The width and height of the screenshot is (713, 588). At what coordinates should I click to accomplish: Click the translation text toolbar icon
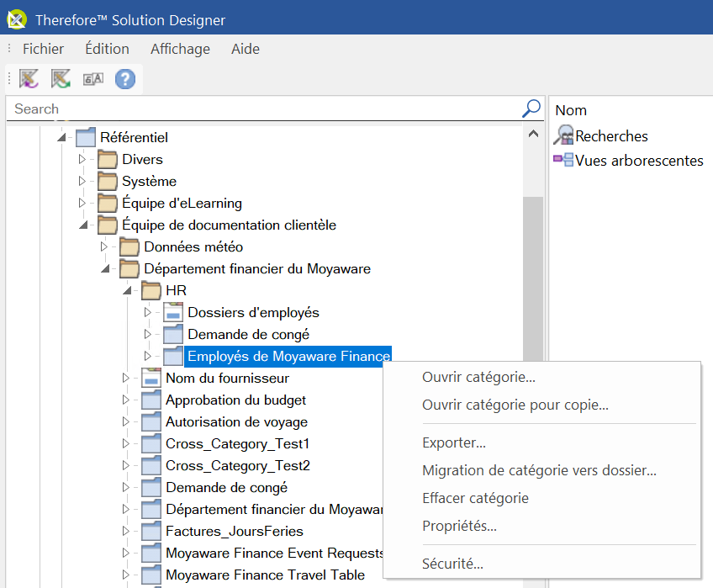(x=92, y=79)
